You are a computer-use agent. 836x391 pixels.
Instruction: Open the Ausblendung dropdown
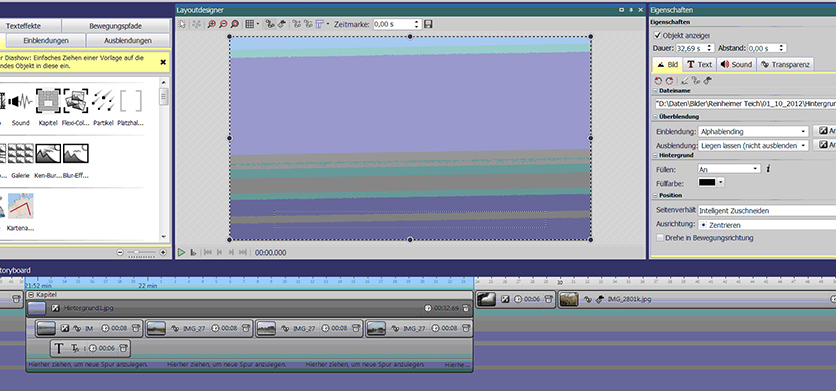753,145
